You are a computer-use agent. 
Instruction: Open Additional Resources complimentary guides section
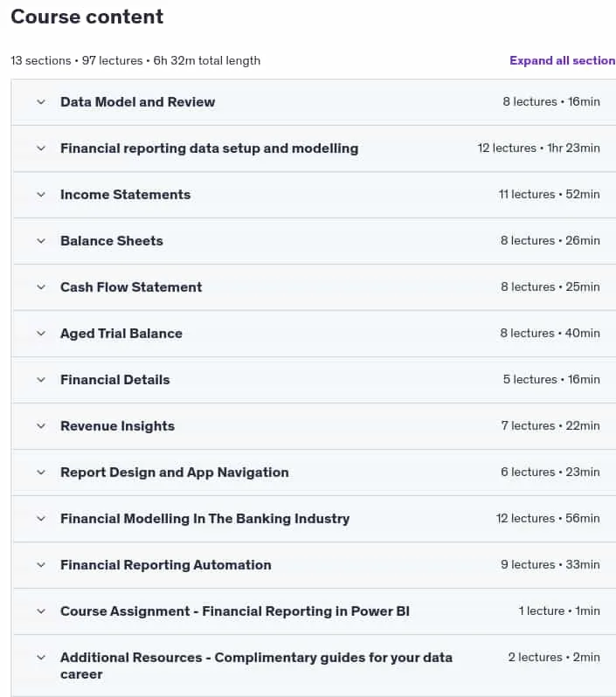coord(256,666)
